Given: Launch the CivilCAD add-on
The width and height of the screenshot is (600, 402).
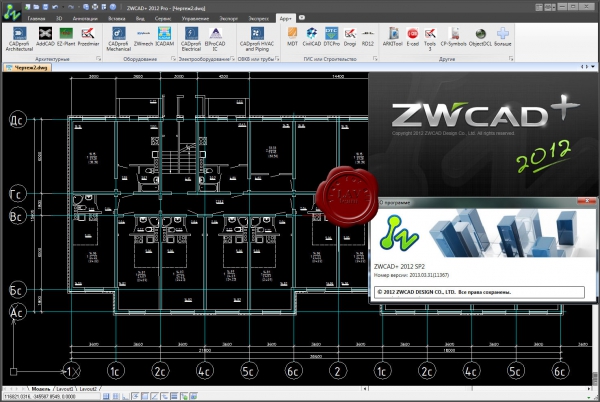Looking at the screenshot, I should [x=311, y=37].
